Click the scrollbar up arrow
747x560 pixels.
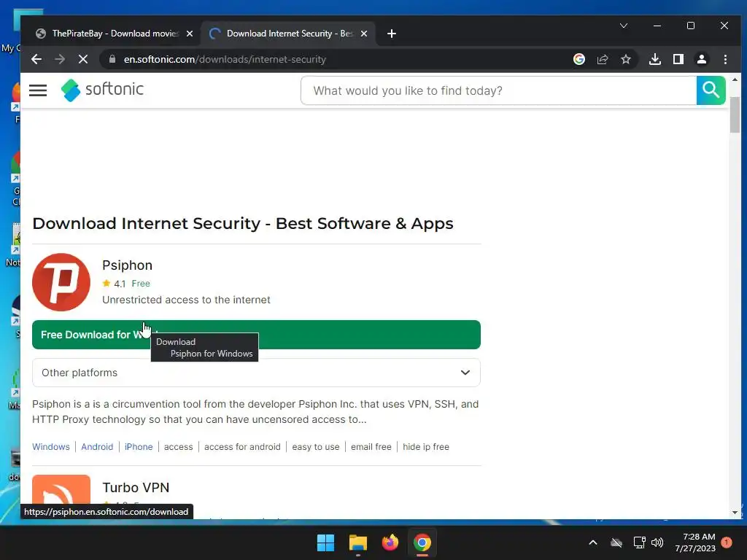pyautogui.click(x=735, y=79)
